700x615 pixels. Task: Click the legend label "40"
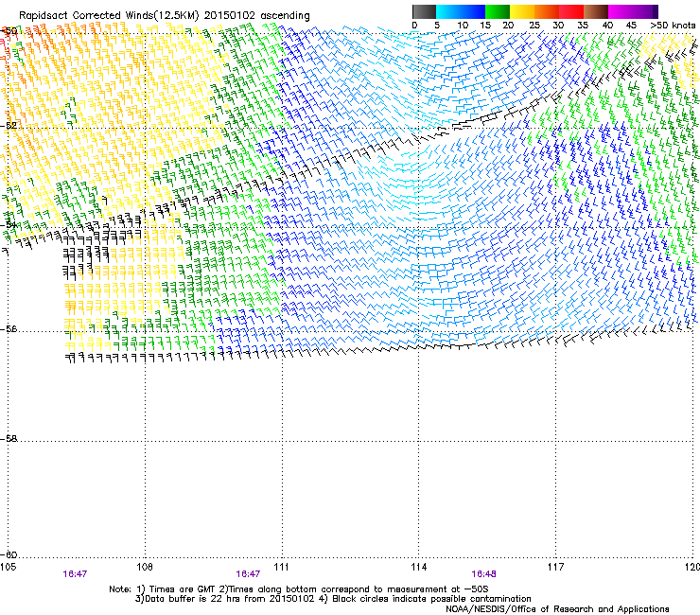click(x=607, y=26)
